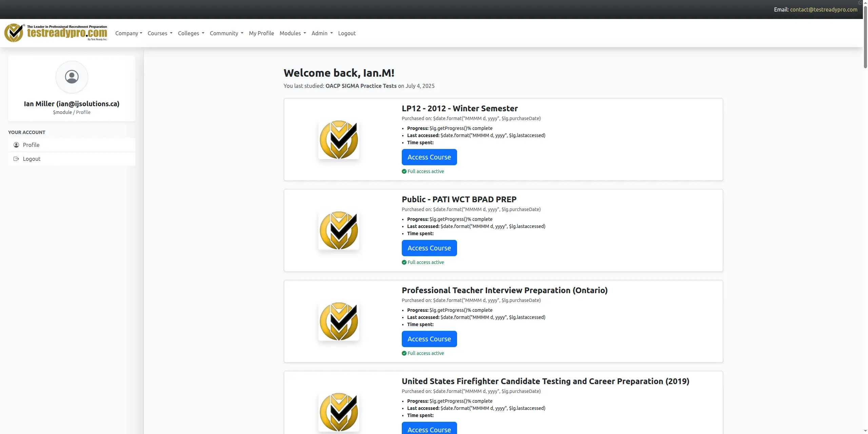868x434 pixels.
Task: Click Ian Miller name in profile card
Action: click(72, 104)
